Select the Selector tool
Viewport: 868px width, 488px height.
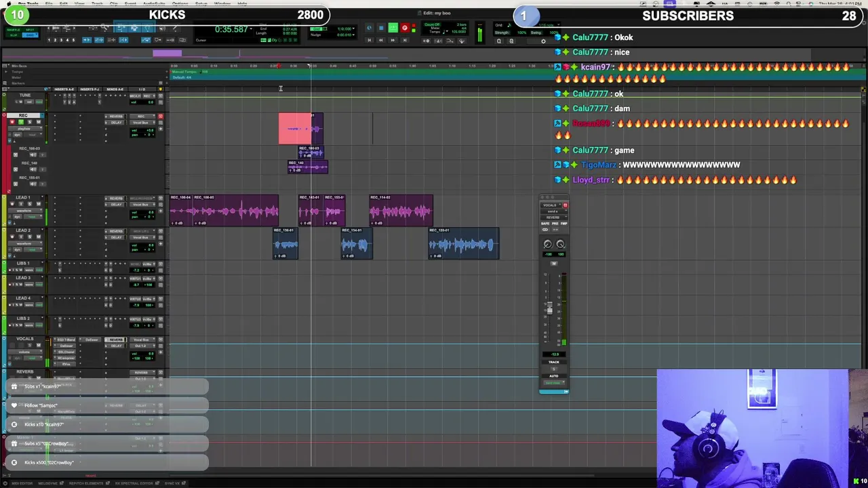[134, 28]
